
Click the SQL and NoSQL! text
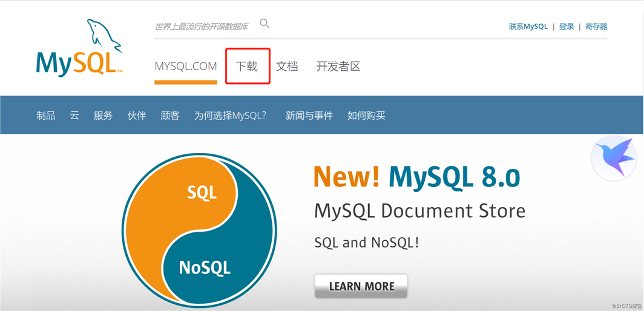(367, 243)
